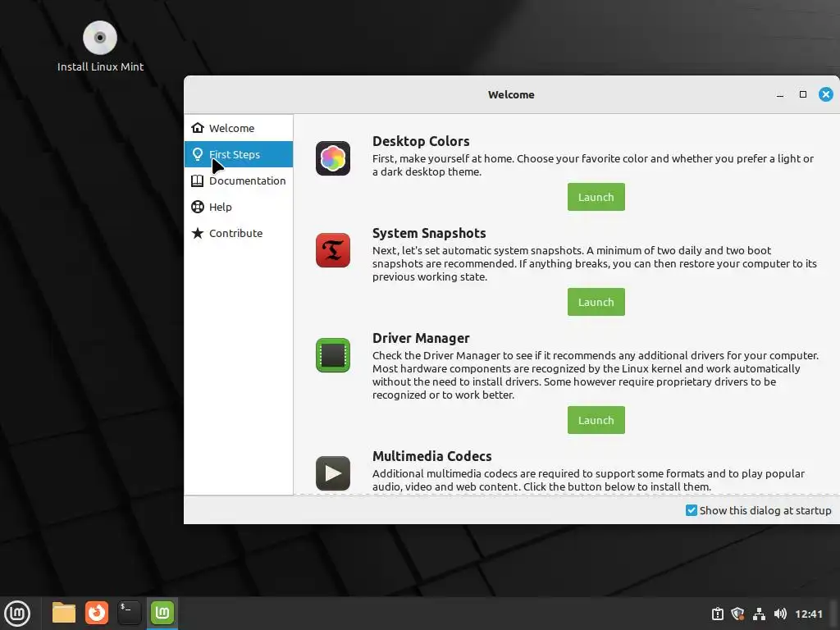Maximize the Welcome window
The image size is (840, 630).
(x=802, y=94)
